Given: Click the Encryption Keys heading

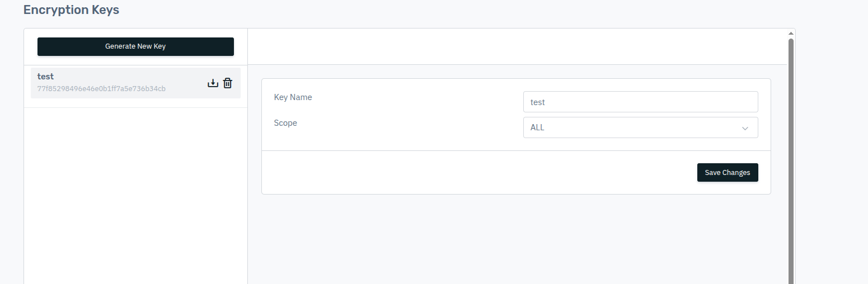Looking at the screenshot, I should click(71, 10).
